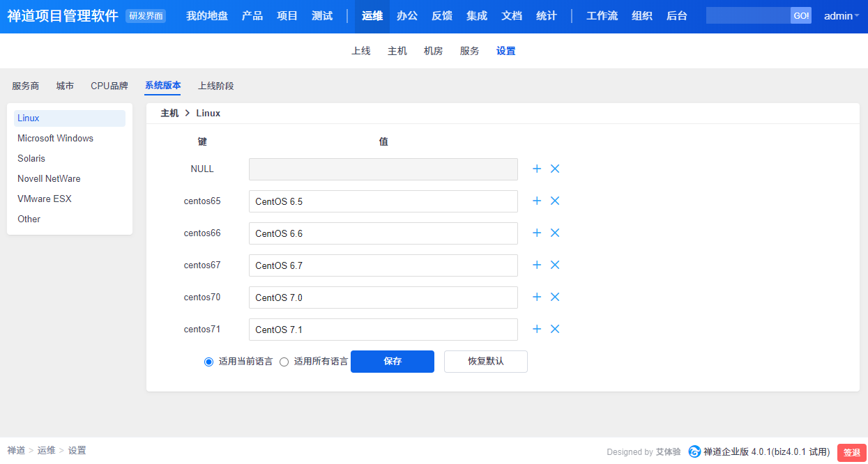This screenshot has height=464, width=868.
Task: Open 组织 in top navigation
Action: (642, 16)
